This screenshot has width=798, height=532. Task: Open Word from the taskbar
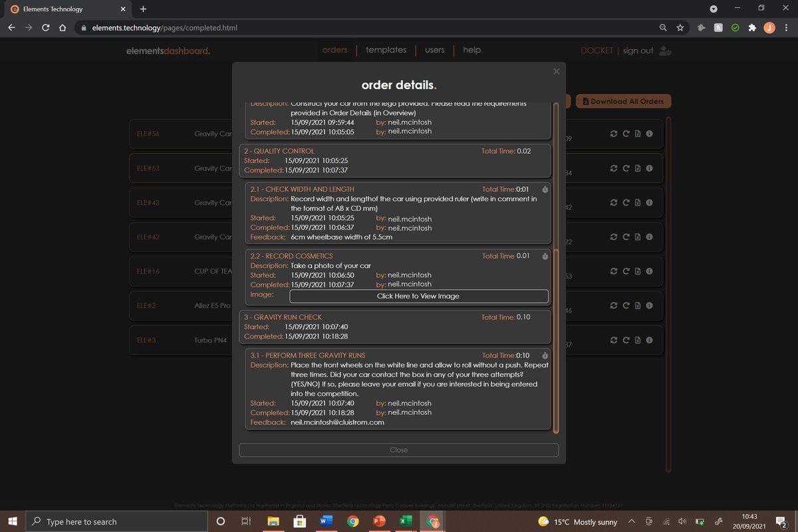coord(327,522)
